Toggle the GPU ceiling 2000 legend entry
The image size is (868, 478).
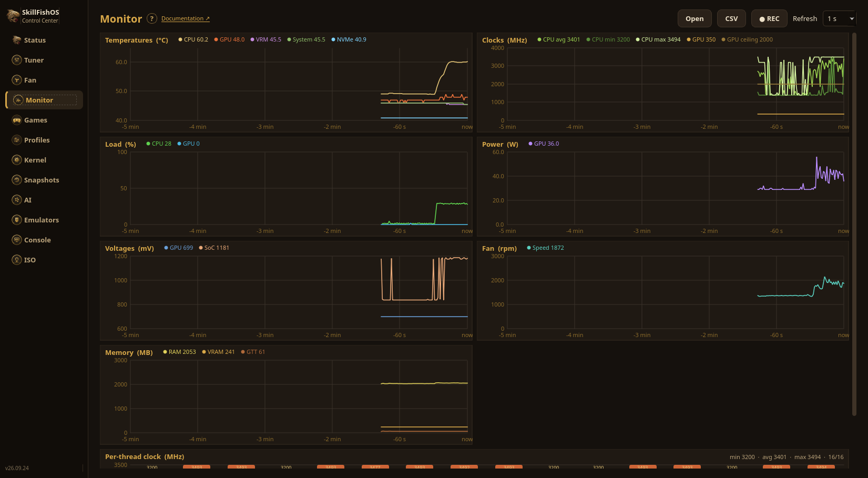(747, 39)
